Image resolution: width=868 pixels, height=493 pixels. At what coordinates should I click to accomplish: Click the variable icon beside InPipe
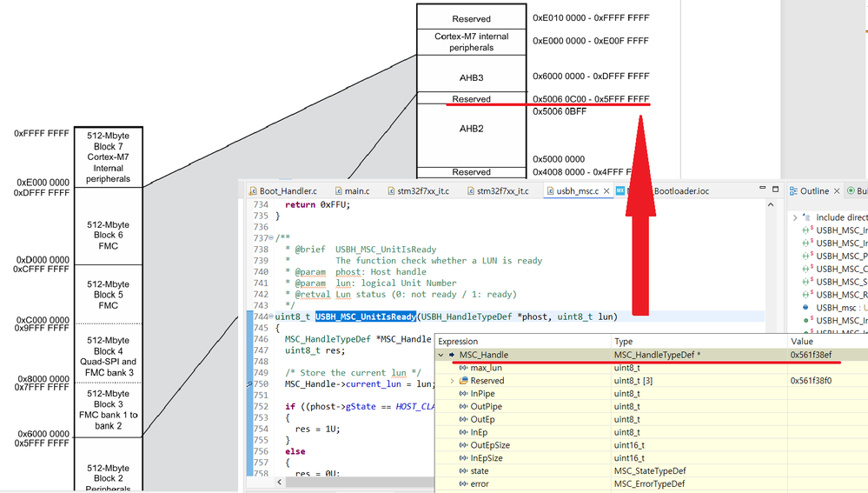coord(463,394)
